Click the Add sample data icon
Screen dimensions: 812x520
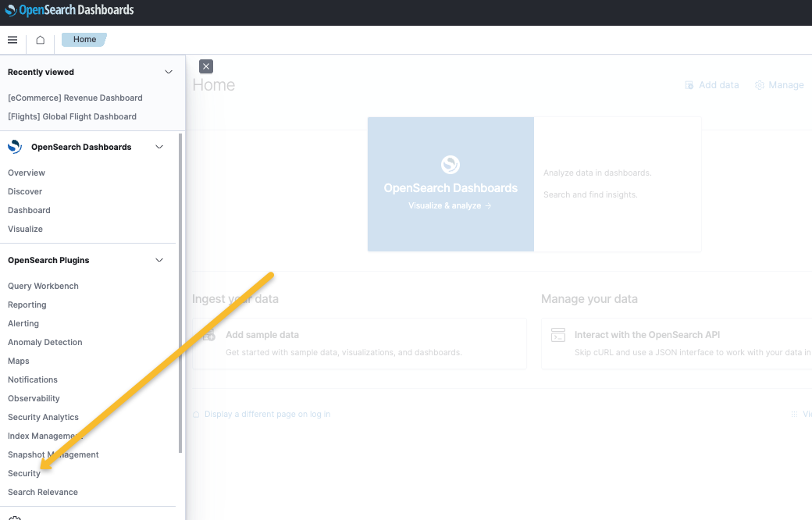coord(208,335)
